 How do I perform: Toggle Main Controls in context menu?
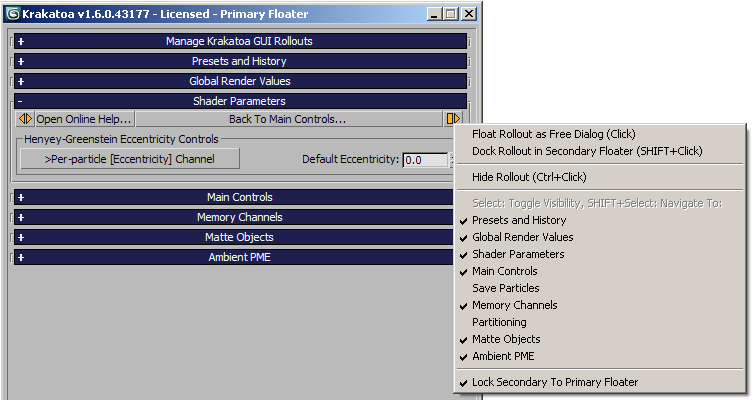(x=600, y=271)
